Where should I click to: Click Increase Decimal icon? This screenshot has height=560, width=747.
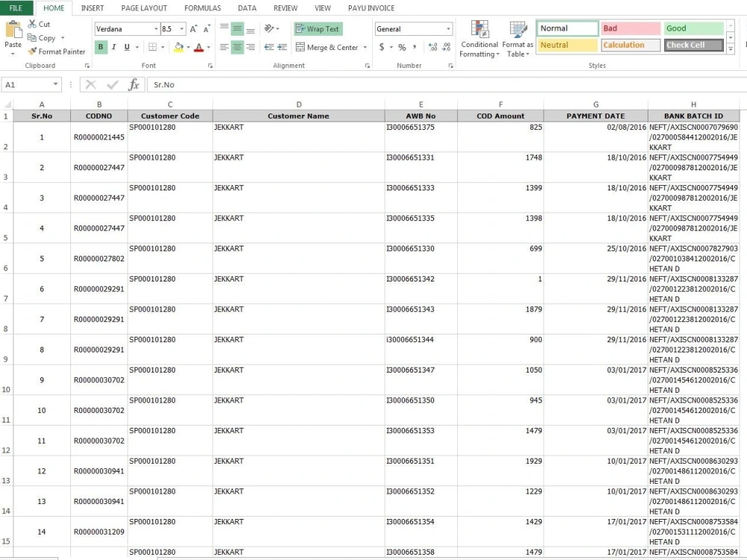point(432,46)
